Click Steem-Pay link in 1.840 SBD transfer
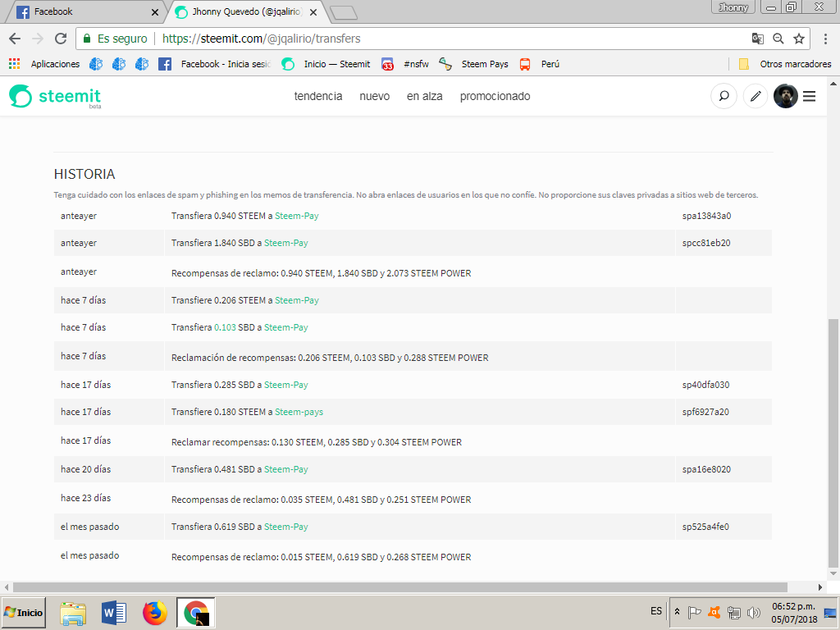This screenshot has height=630, width=840. coord(286,243)
